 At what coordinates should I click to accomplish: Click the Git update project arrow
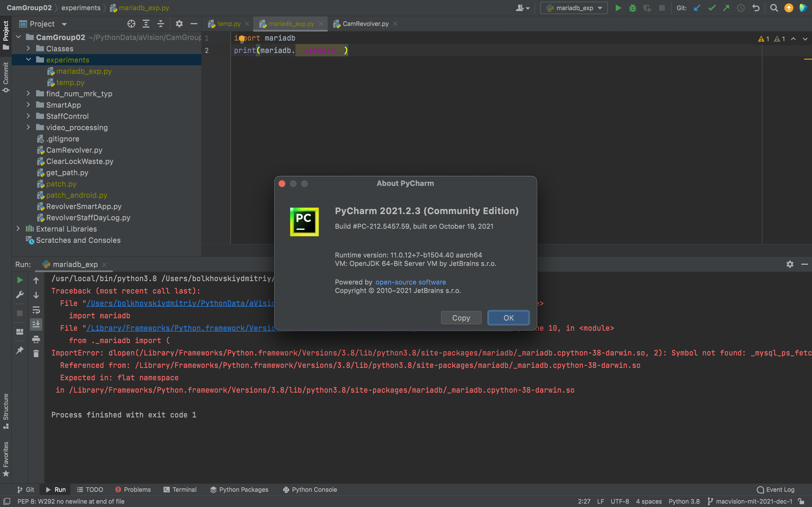click(x=697, y=8)
